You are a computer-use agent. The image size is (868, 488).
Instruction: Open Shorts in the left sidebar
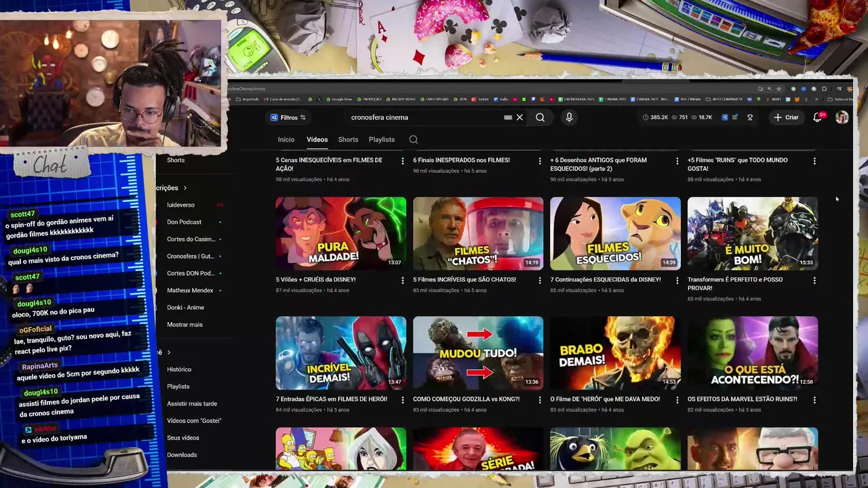pyautogui.click(x=176, y=160)
